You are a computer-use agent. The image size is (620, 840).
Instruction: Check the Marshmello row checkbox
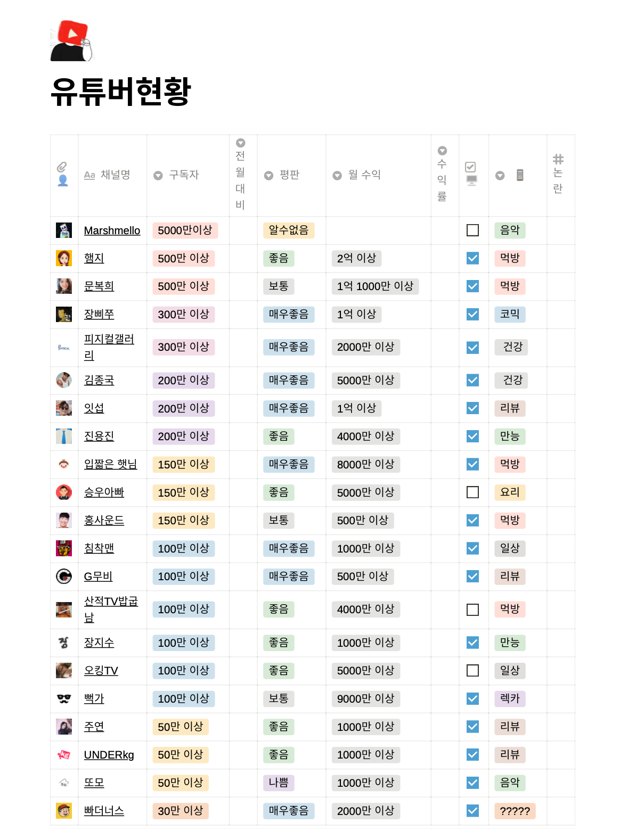pyautogui.click(x=472, y=230)
